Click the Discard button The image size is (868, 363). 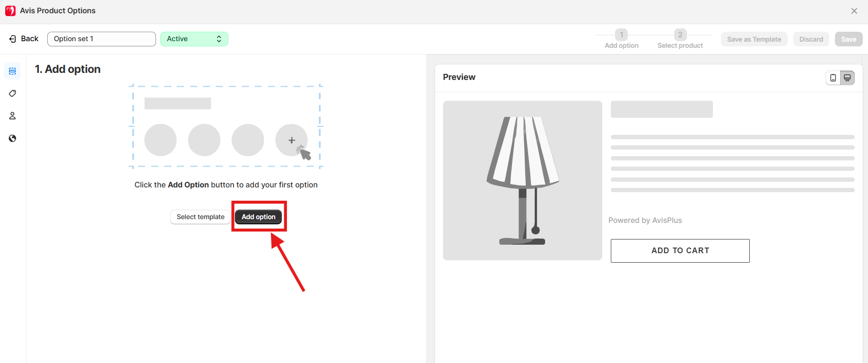pyautogui.click(x=811, y=39)
